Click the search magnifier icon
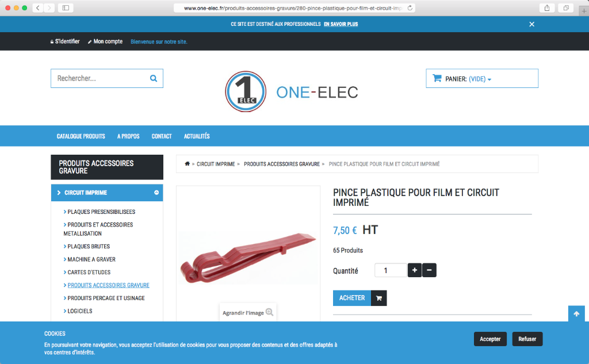 tap(153, 78)
